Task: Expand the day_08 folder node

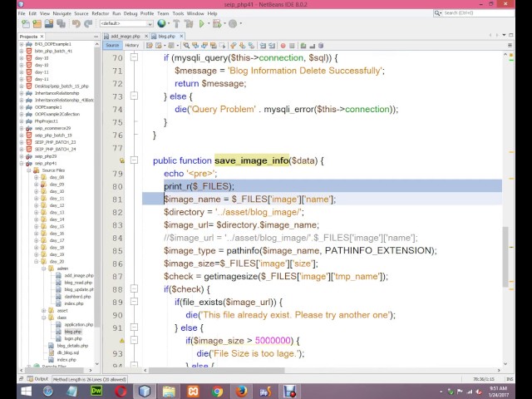Action: (36, 177)
